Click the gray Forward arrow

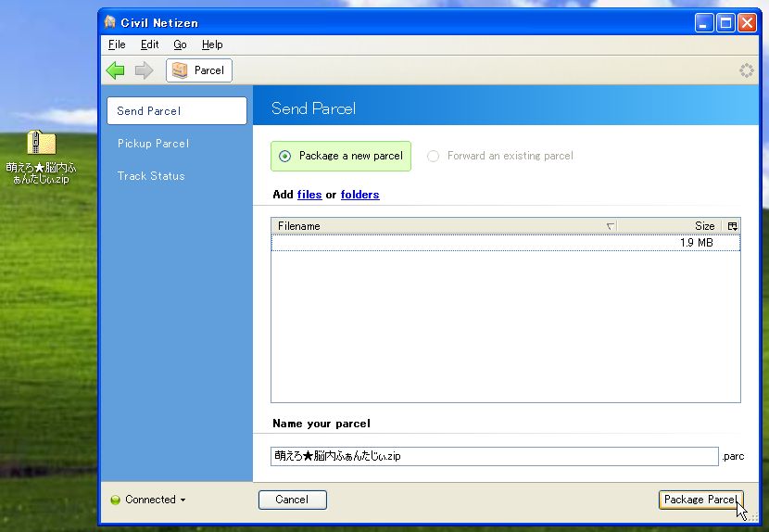pos(144,70)
